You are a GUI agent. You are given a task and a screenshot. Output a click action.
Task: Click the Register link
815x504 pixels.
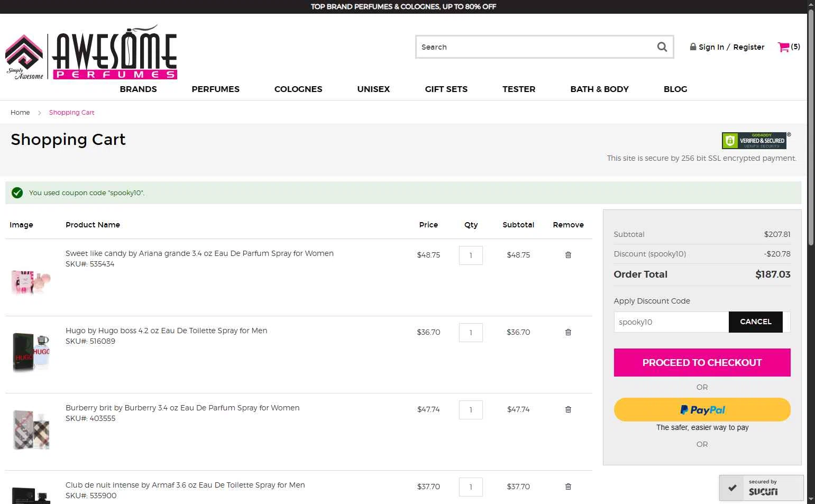click(x=748, y=47)
